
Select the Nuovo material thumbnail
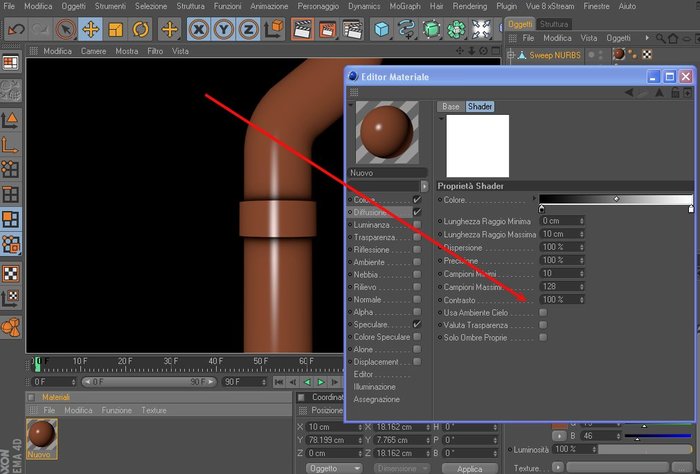point(42,439)
